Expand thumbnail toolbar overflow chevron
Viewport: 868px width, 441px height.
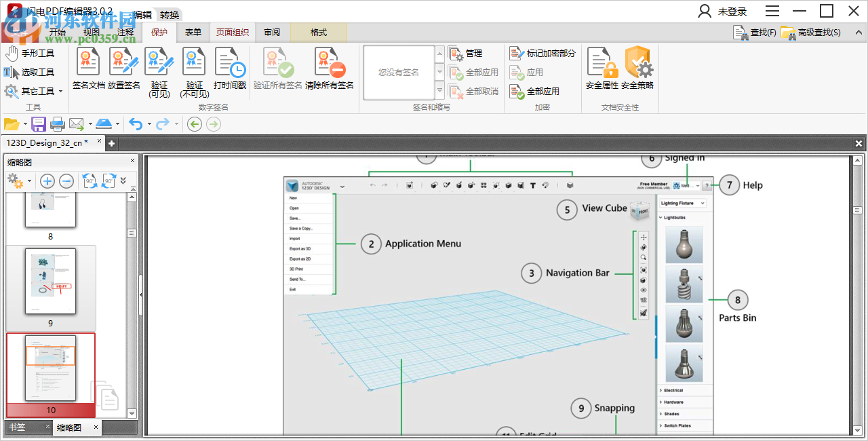[x=123, y=181]
